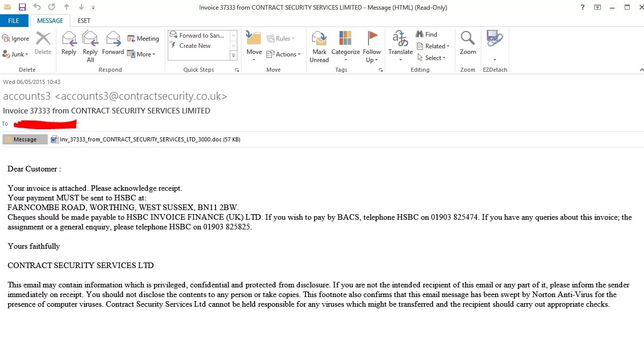Click the Meeting reply button
The height and width of the screenshot is (353, 644).
click(143, 39)
